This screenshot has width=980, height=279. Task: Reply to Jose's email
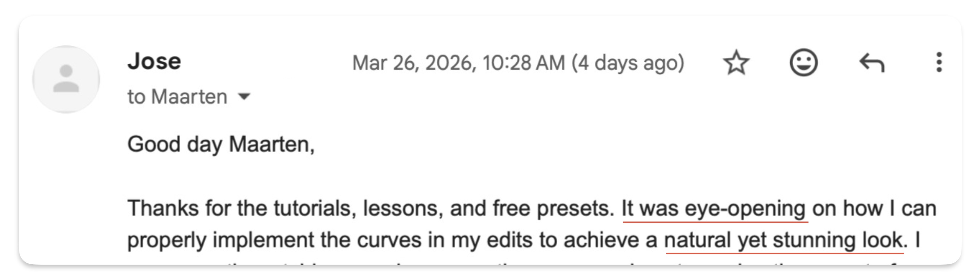(x=872, y=63)
